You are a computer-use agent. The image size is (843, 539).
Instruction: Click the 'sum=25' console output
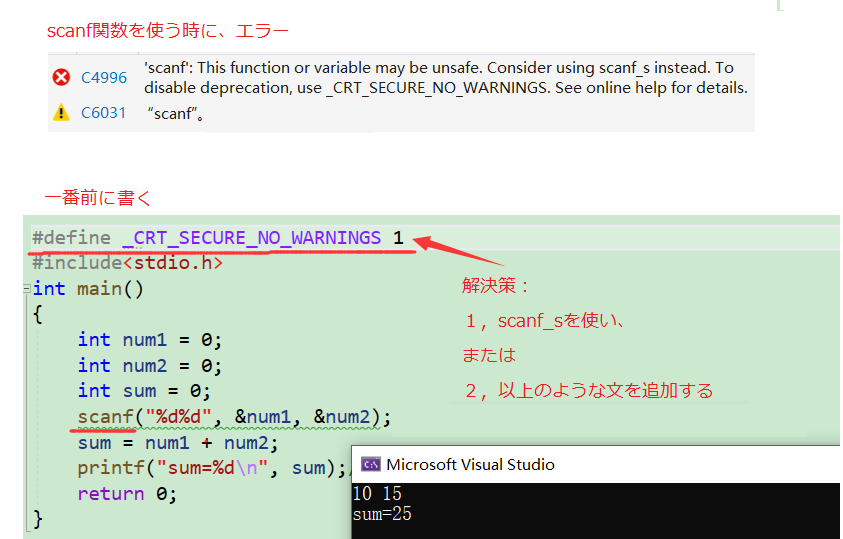click(x=382, y=514)
